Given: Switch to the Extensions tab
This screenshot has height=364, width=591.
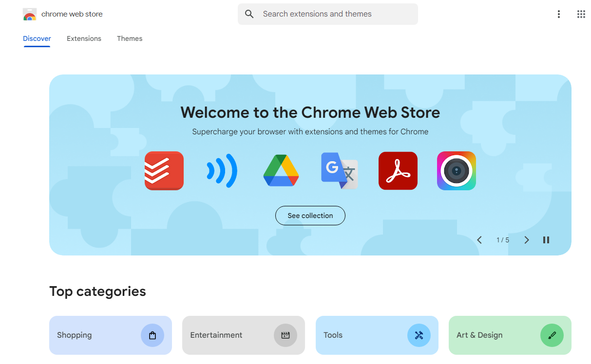Looking at the screenshot, I should pyautogui.click(x=84, y=38).
